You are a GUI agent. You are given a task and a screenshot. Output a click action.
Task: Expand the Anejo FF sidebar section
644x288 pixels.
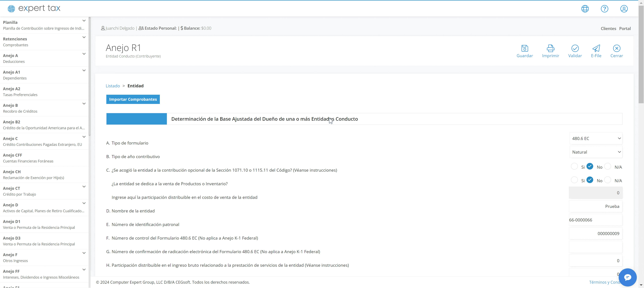[84, 270]
